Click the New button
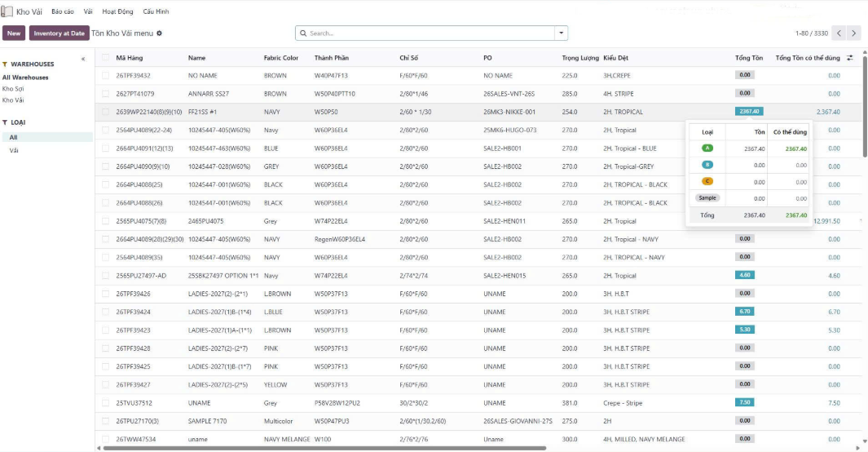868x452 pixels. pyautogui.click(x=14, y=33)
